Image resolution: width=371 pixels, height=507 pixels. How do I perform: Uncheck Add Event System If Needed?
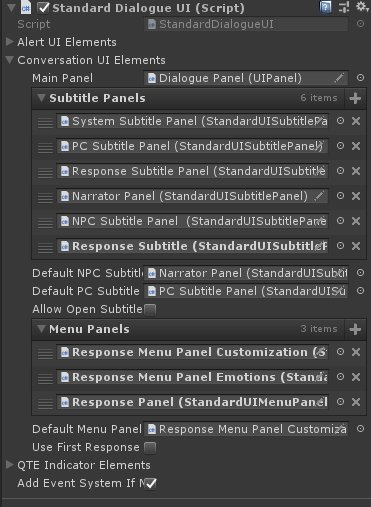coord(150,483)
